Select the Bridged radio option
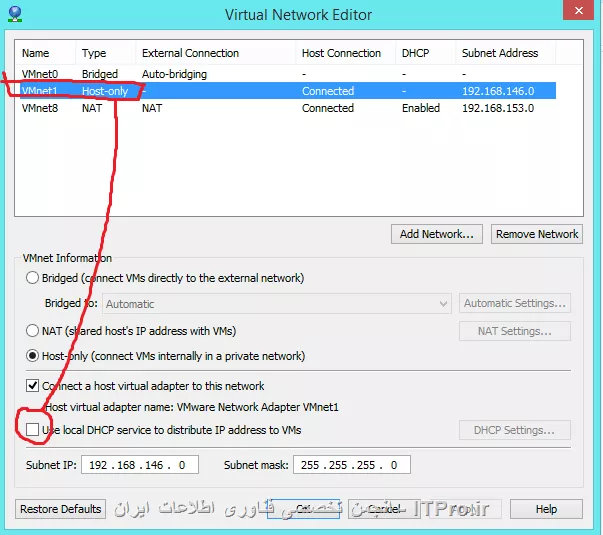This screenshot has width=603, height=535. (x=32, y=278)
